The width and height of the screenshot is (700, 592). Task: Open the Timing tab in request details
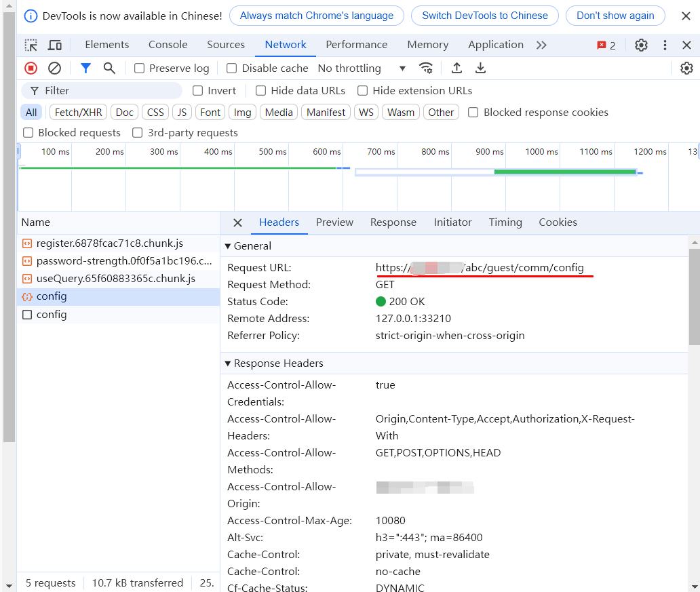(x=505, y=222)
